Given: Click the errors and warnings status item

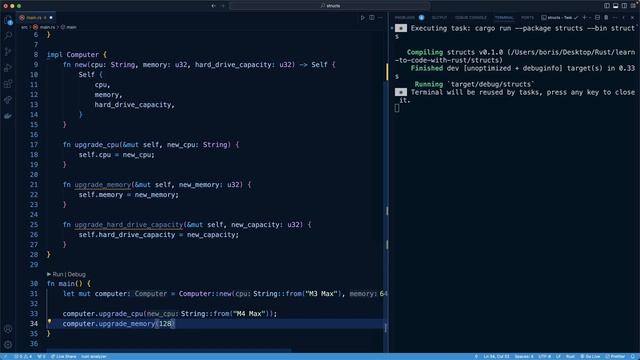Looking at the screenshot, I should pos(23,356).
